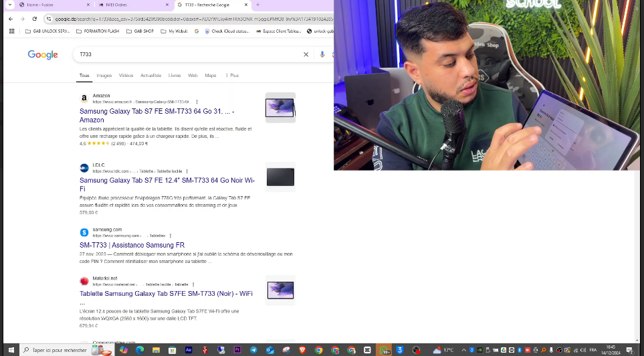Open the Google icon bookmark
The width and height of the screenshot is (644, 356).
pos(197,31)
